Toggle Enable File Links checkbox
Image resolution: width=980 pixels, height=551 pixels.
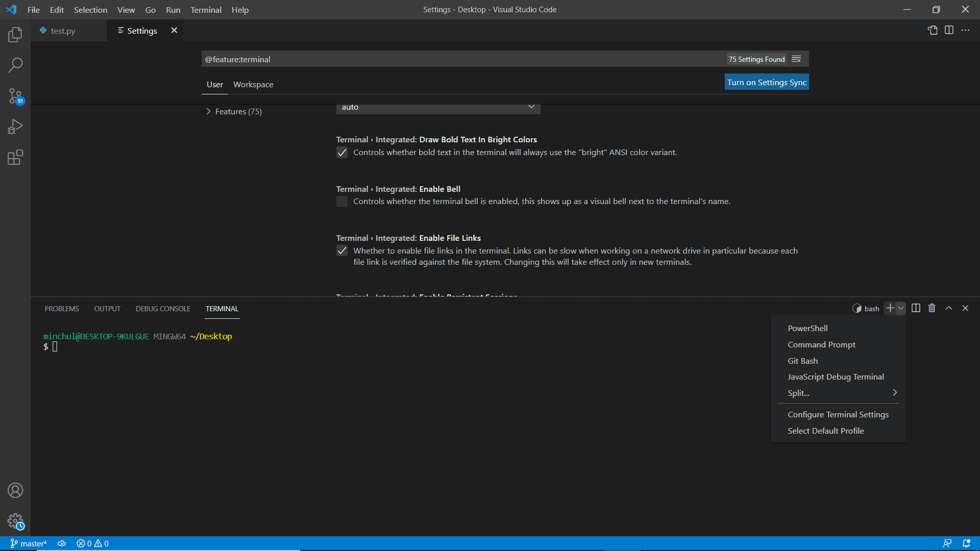point(342,251)
